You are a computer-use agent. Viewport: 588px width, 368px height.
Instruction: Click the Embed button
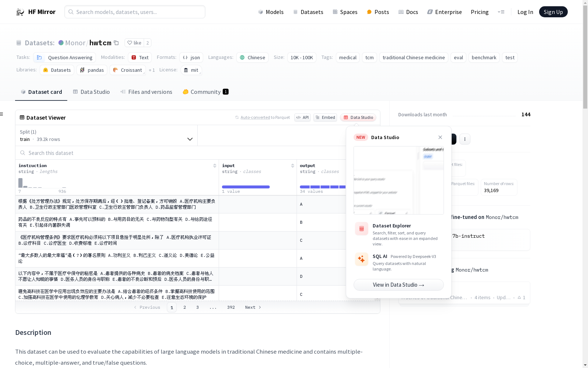point(325,117)
